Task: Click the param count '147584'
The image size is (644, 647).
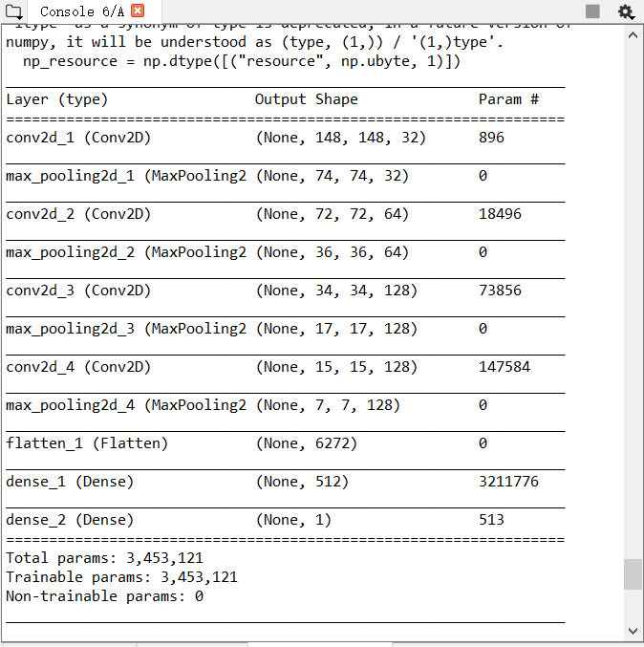Action: pyautogui.click(x=504, y=367)
